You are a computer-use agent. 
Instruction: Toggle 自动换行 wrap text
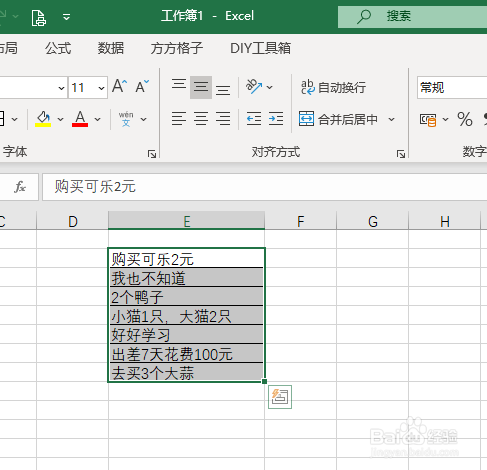333,87
